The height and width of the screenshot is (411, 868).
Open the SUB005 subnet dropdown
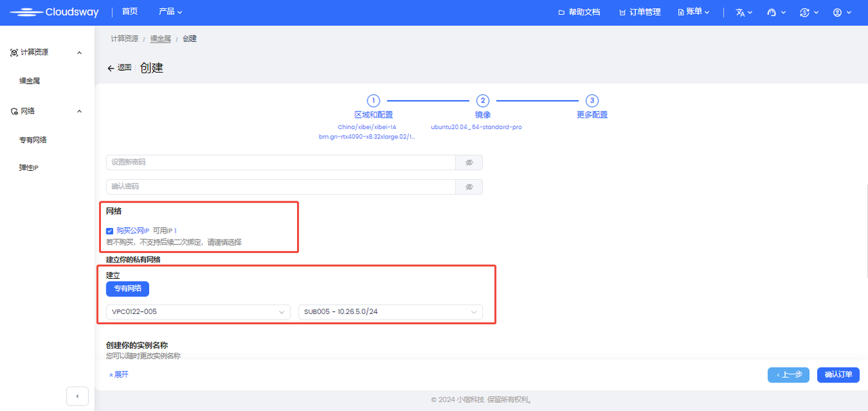(390, 312)
